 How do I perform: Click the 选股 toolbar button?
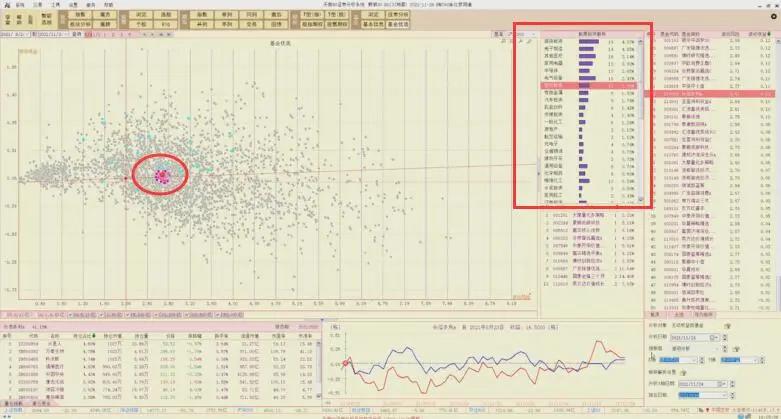pos(166,15)
